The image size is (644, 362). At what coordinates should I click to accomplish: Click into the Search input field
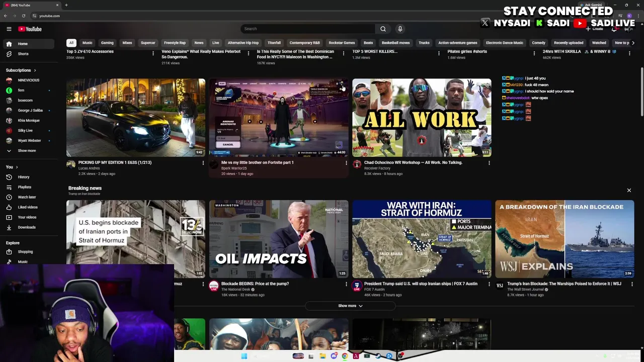click(x=308, y=29)
